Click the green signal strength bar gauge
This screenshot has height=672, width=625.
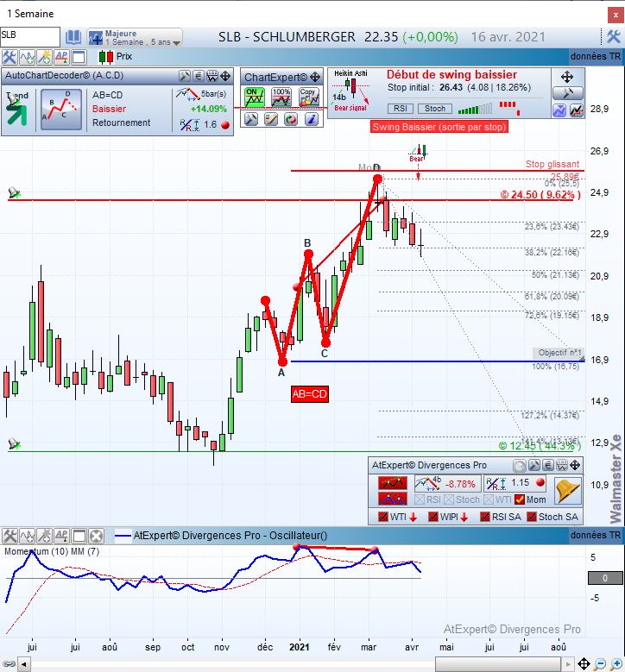point(475,109)
